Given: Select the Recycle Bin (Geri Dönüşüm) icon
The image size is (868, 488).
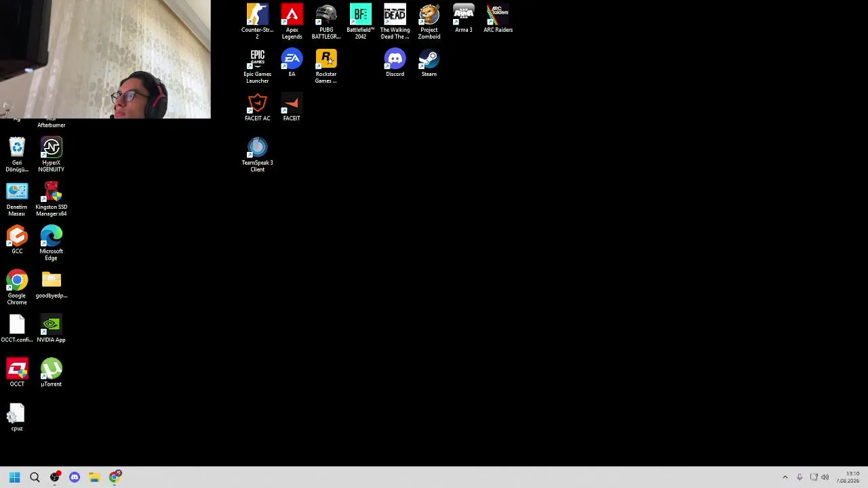Looking at the screenshot, I should point(17,155).
